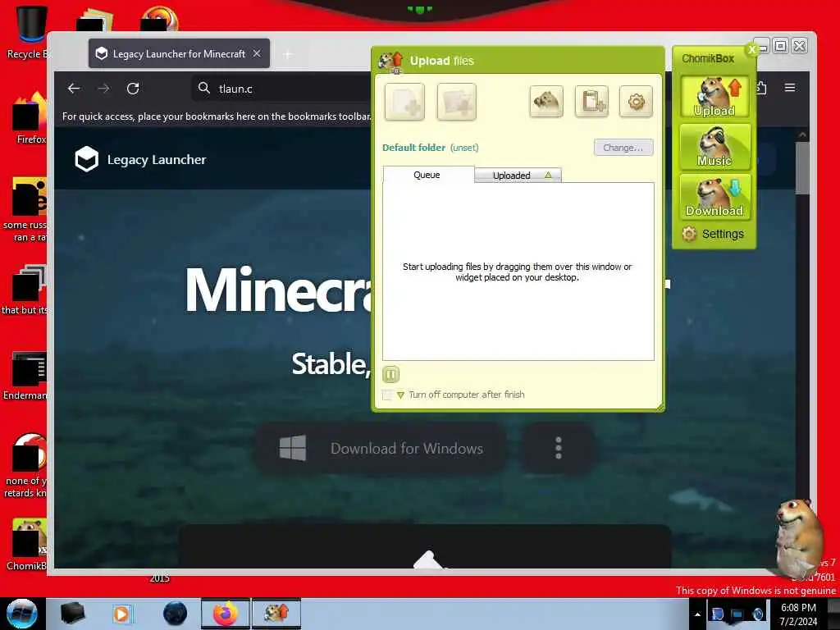Click the hamster desktop widget

[x=798, y=538]
